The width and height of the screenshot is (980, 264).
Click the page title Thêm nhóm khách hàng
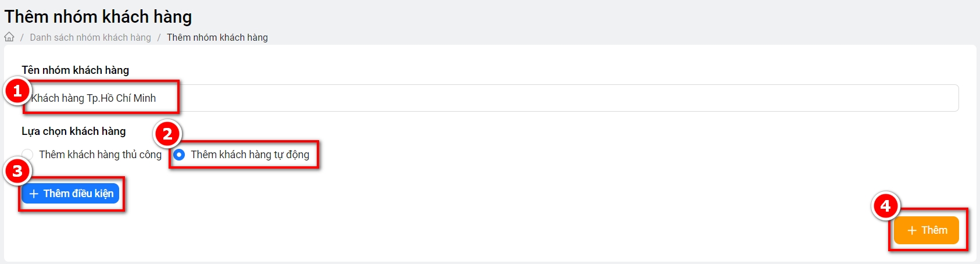[x=98, y=17]
